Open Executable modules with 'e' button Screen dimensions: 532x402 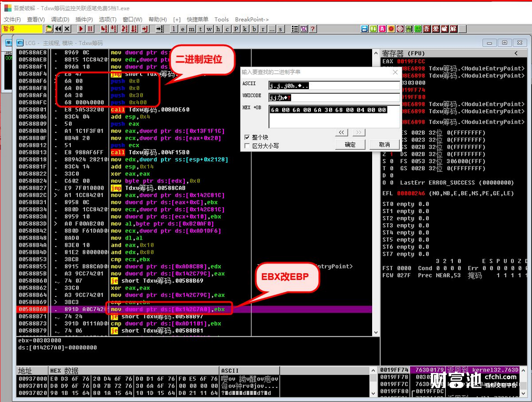(x=183, y=29)
